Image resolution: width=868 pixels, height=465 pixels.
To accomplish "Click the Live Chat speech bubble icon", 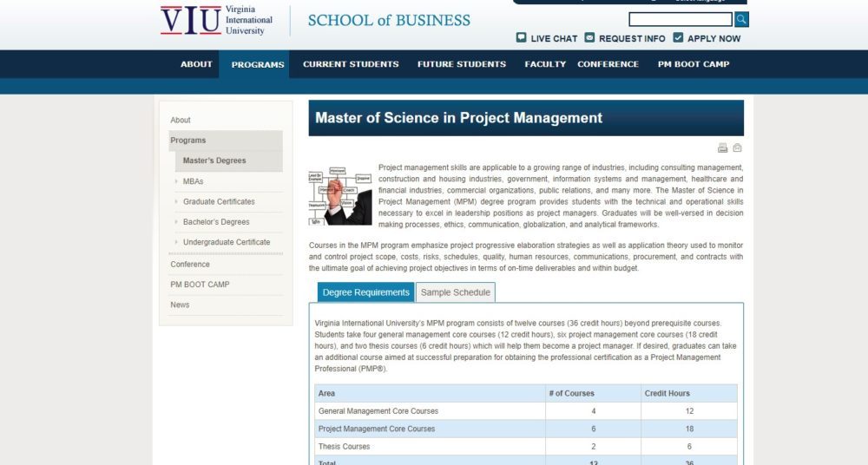I will pos(521,38).
